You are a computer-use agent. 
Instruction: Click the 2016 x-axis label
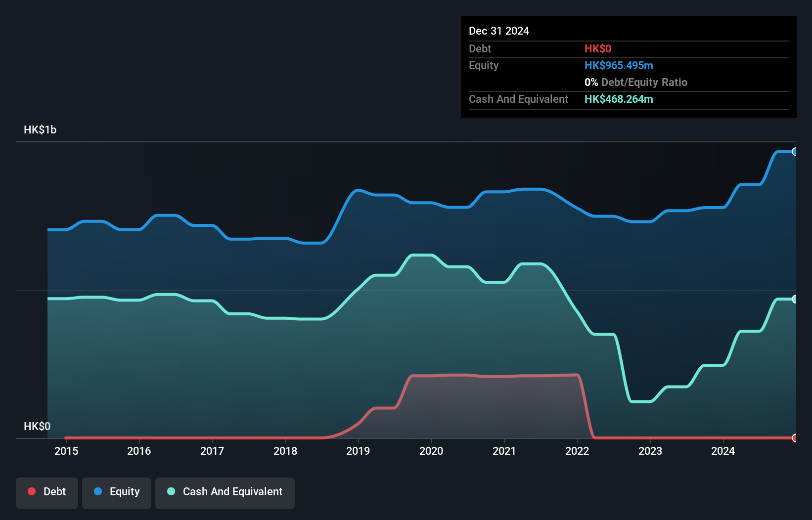click(139, 451)
